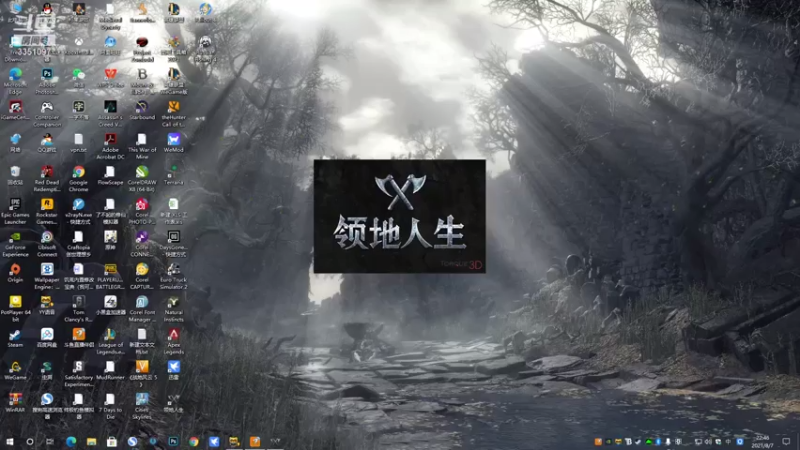Image resolution: width=800 pixels, height=450 pixels.
Task: Select the Origin desktop icon
Action: (x=15, y=273)
